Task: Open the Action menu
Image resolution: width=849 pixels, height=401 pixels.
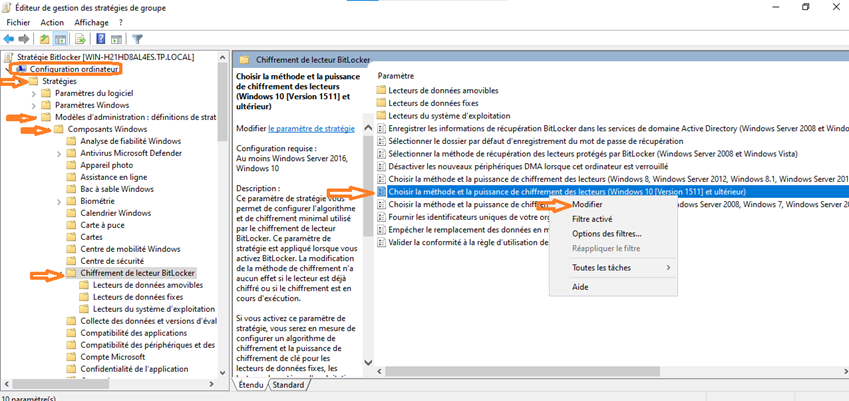Action: coord(52,22)
